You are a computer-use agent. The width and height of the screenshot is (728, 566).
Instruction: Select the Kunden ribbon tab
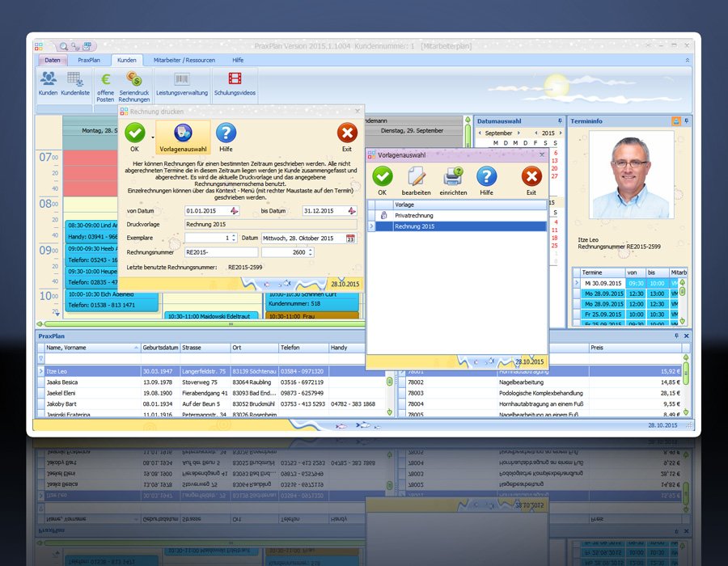(126, 61)
